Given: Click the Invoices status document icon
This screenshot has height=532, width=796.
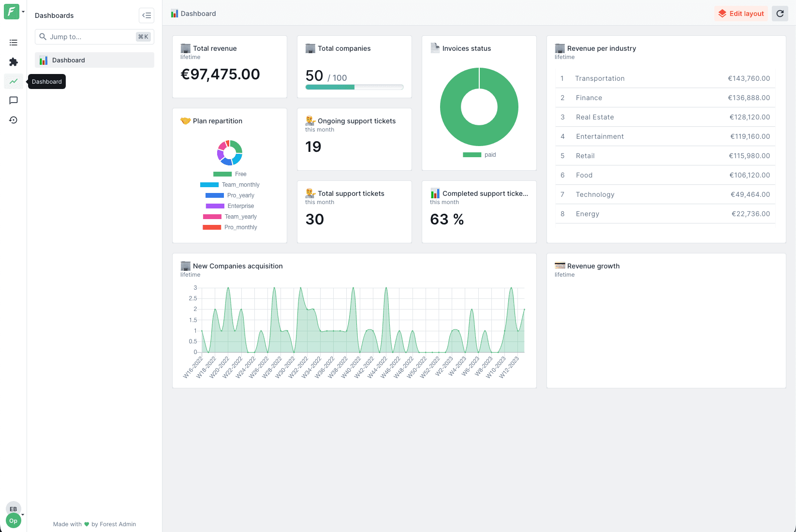Looking at the screenshot, I should pos(435,48).
